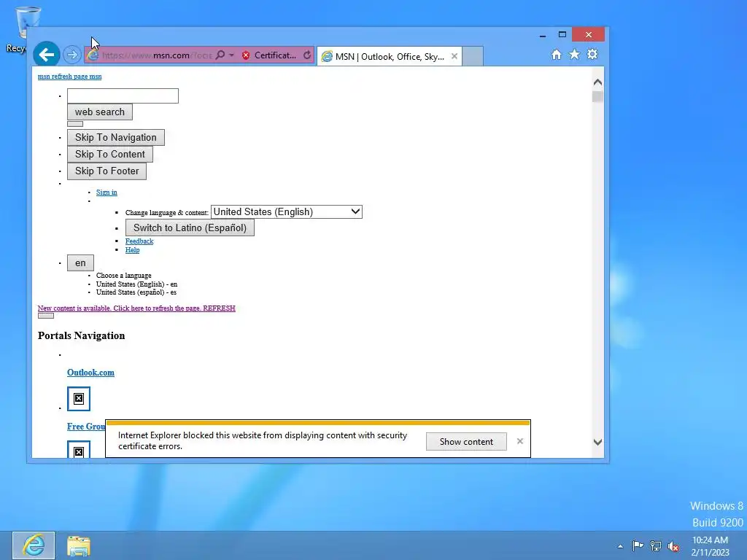Click the Recycle Bin desktop icon
Viewport: 747px width, 560px height.
[x=24, y=28]
